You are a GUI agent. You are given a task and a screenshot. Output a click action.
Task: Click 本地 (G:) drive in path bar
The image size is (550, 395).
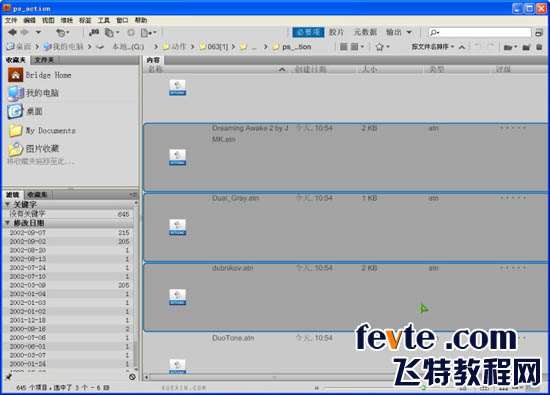(120, 46)
